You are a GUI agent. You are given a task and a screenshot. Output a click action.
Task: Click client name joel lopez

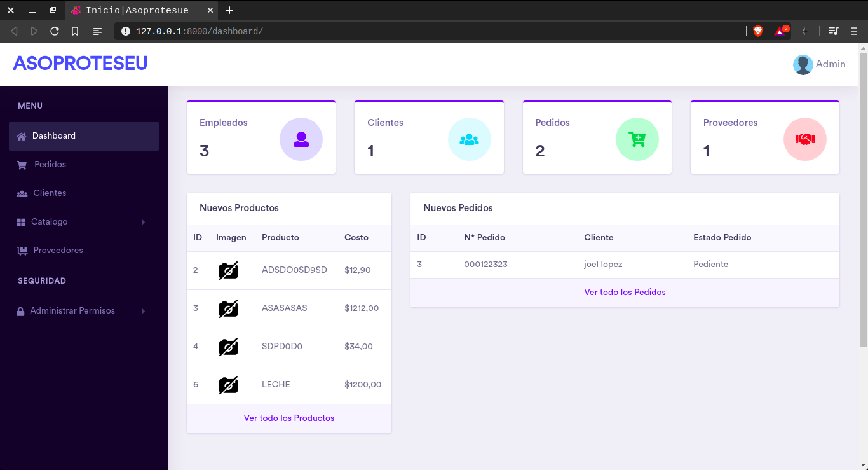tap(603, 265)
